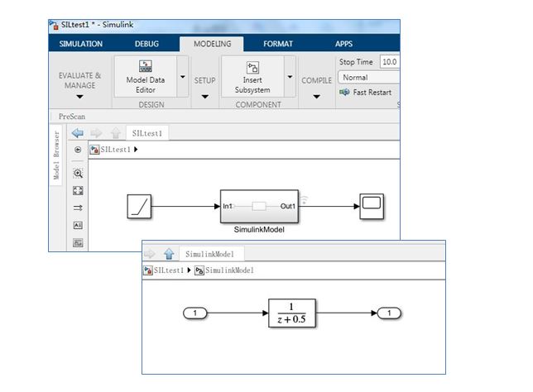Image resolution: width=533 pixels, height=392 pixels.
Task: Open the Apps tab
Action: click(343, 44)
